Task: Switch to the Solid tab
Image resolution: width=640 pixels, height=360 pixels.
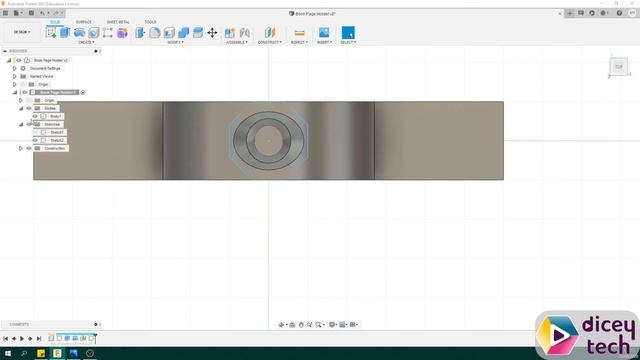Action: click(55, 22)
